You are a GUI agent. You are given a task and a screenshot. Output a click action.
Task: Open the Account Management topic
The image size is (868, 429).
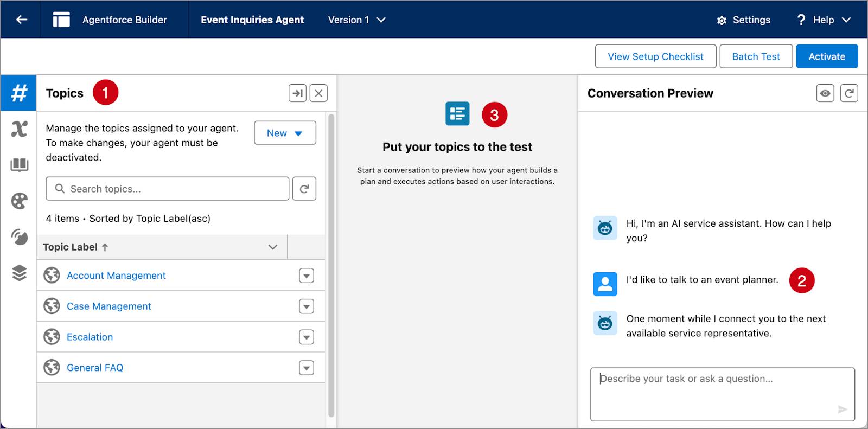(116, 276)
